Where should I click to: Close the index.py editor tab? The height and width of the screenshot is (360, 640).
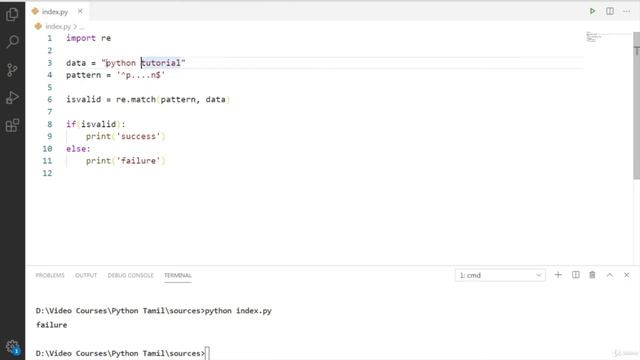tap(80, 11)
